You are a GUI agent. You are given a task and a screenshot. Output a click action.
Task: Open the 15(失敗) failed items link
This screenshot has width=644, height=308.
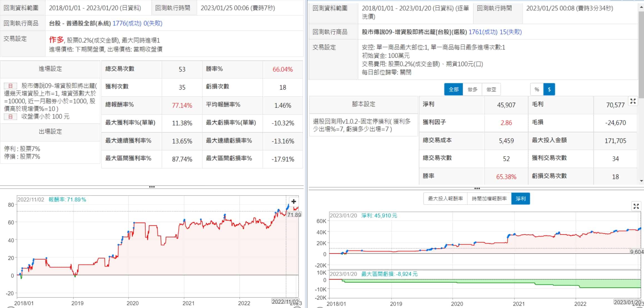pos(510,32)
